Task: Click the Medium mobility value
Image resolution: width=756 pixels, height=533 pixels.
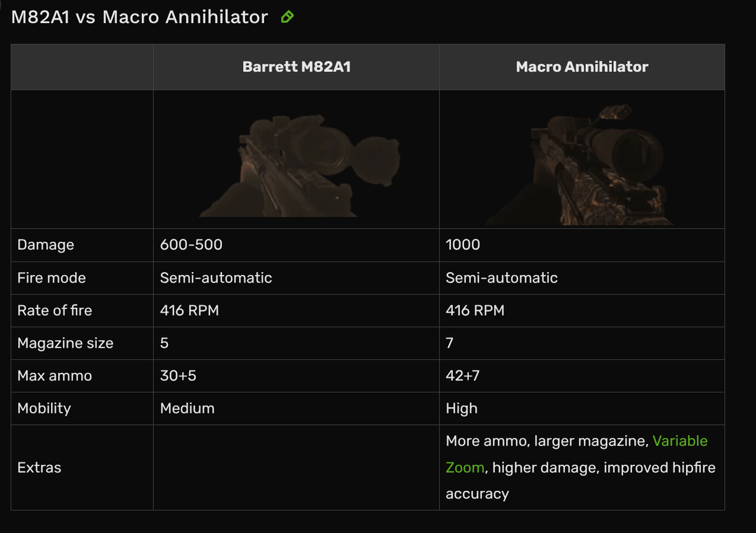Action: (x=187, y=408)
